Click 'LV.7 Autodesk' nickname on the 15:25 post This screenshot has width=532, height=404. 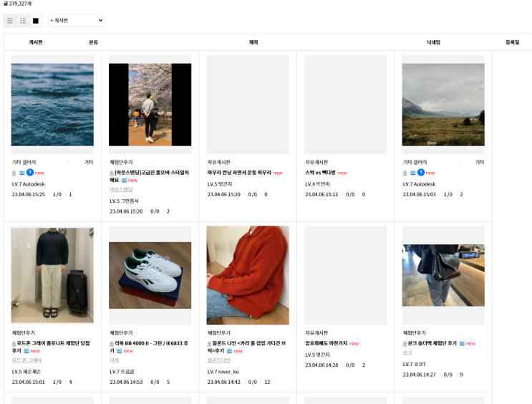[29, 184]
